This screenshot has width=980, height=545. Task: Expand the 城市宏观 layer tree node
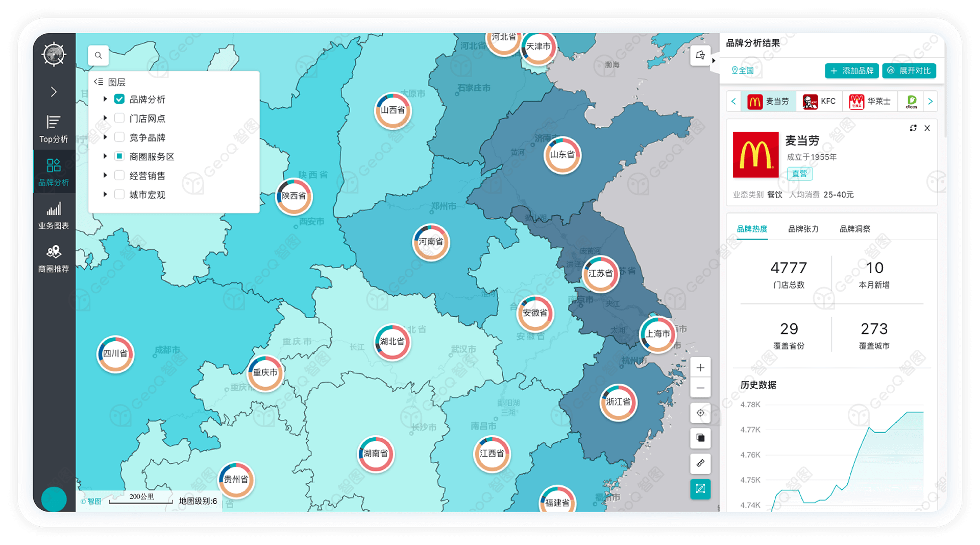tap(105, 194)
